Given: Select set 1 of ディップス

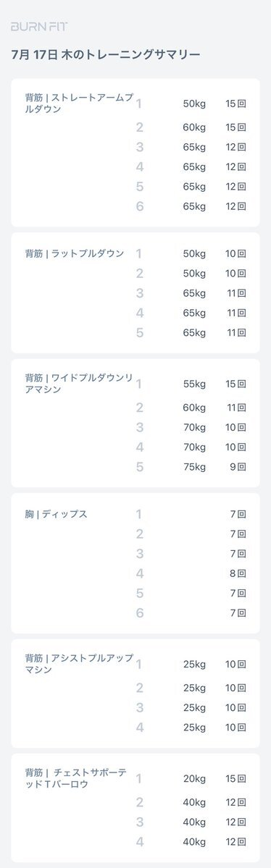Looking at the screenshot, I should pos(191,514).
